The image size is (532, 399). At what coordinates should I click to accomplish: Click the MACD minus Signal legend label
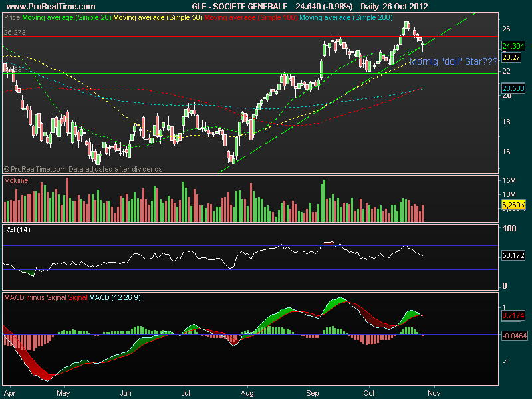pos(35,297)
